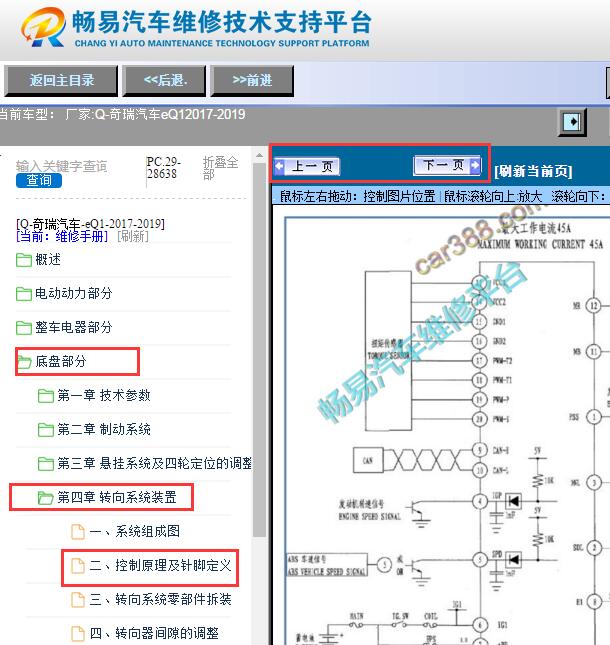The height and width of the screenshot is (645, 610).
Task: Open 第三章 悬挂系统及四轮定位 chapter
Action: pos(155,463)
